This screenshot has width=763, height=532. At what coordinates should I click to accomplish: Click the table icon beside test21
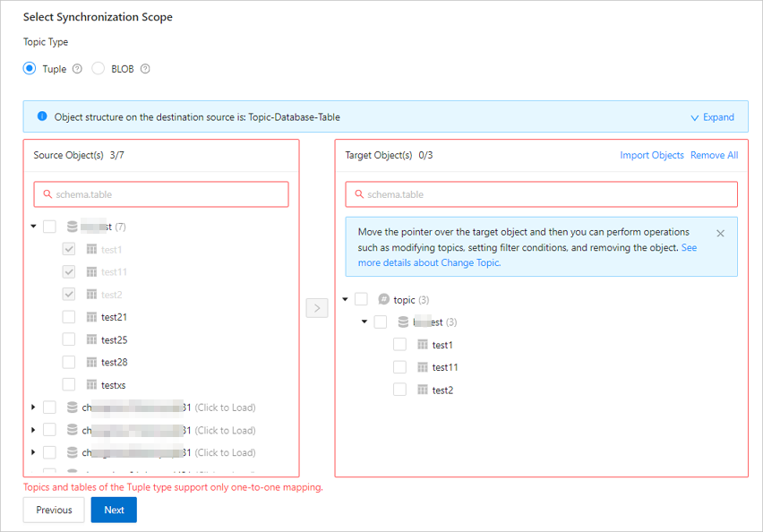point(91,317)
